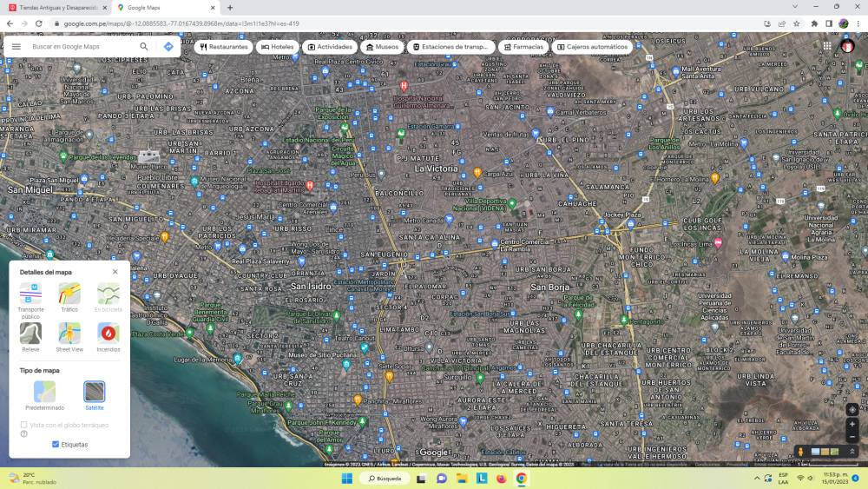This screenshot has height=489, width=868.
Task: Click the search magnifier icon
Action: click(144, 47)
